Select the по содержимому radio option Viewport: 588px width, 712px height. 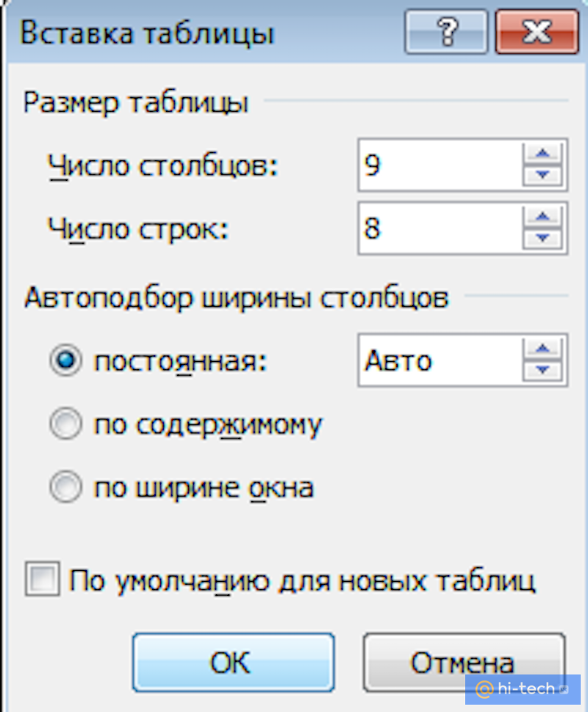point(66,423)
